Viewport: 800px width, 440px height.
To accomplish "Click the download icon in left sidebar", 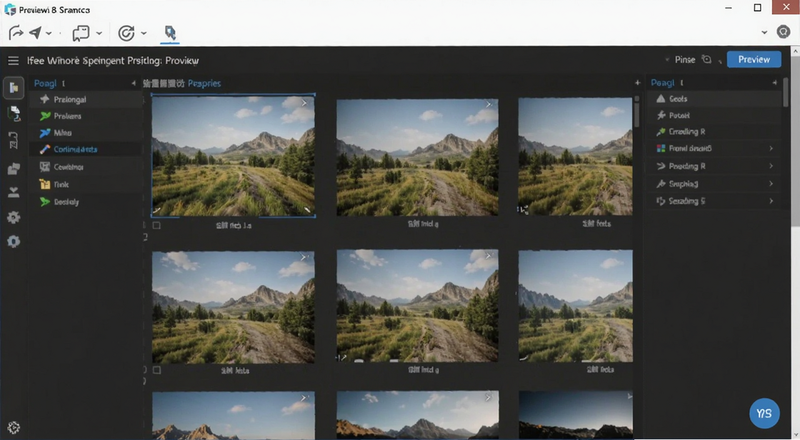I will (x=14, y=192).
